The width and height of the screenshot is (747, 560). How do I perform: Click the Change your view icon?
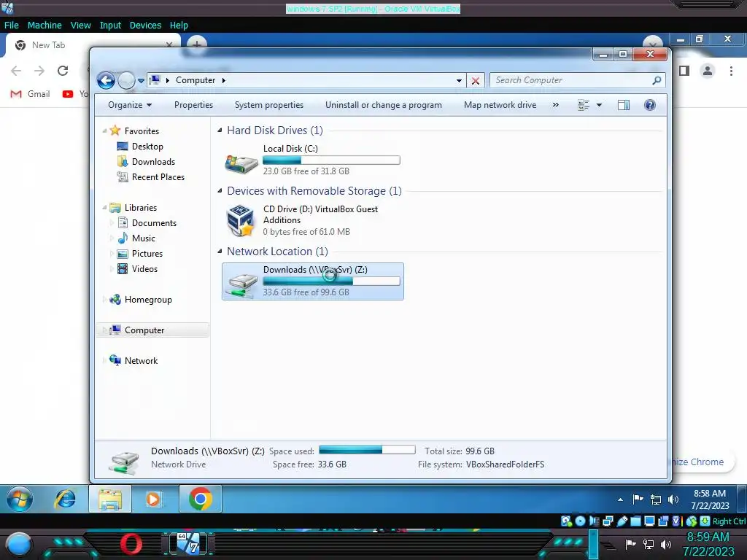click(x=584, y=105)
